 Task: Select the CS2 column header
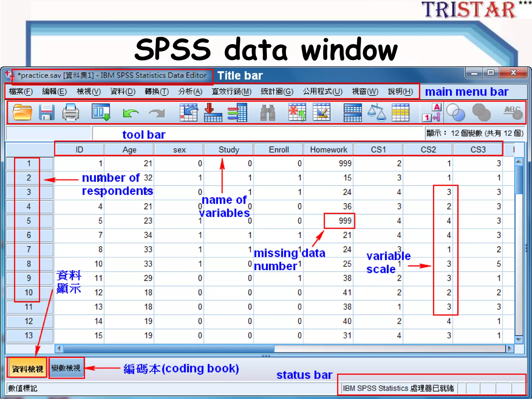coord(428,149)
